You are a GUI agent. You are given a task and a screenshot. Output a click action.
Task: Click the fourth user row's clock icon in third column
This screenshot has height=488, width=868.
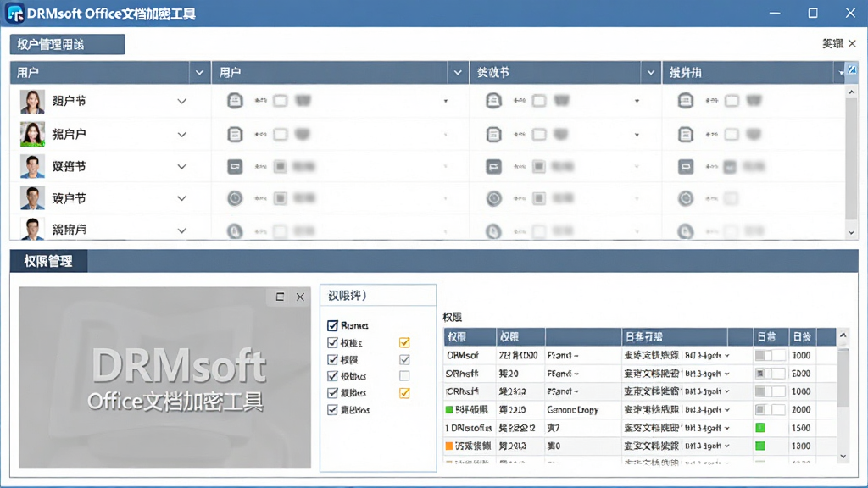pos(493,198)
